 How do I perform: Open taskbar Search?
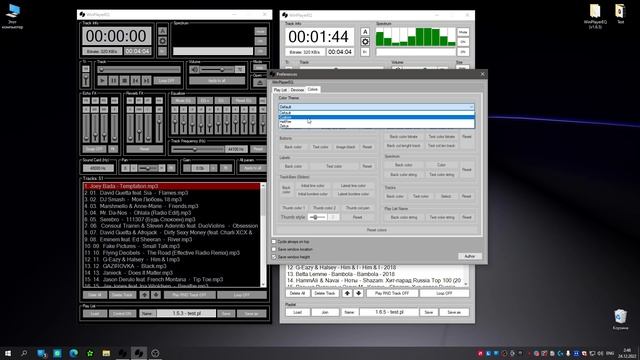tap(24, 353)
